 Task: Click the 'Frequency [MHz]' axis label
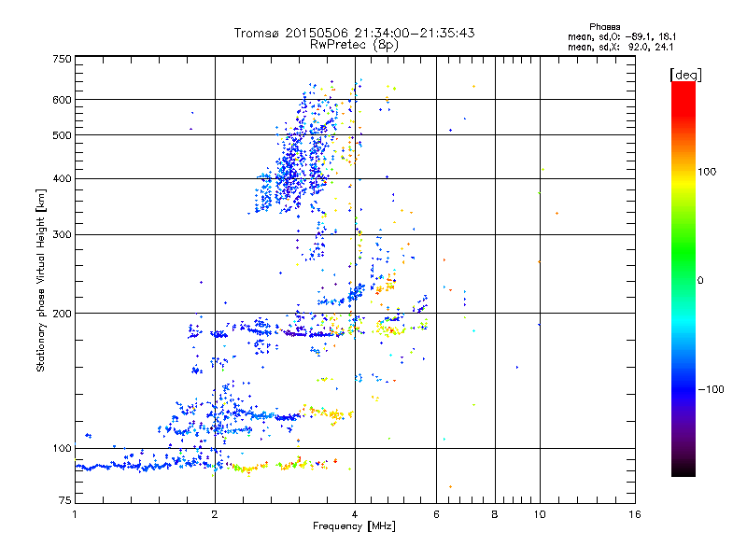tap(354, 526)
